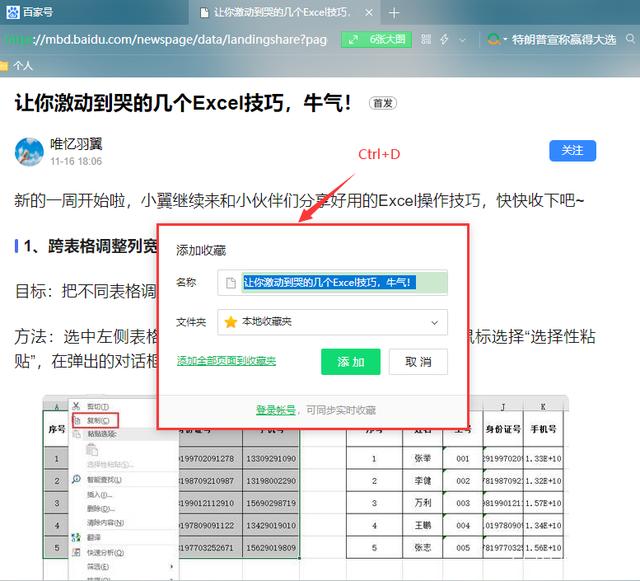Click the mbd.baidu.com address bar

coord(167,40)
